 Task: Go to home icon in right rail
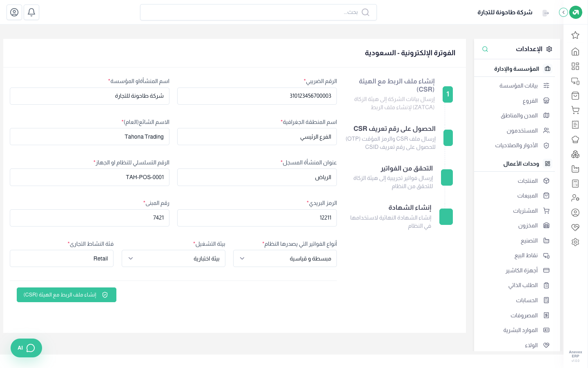pos(575,52)
